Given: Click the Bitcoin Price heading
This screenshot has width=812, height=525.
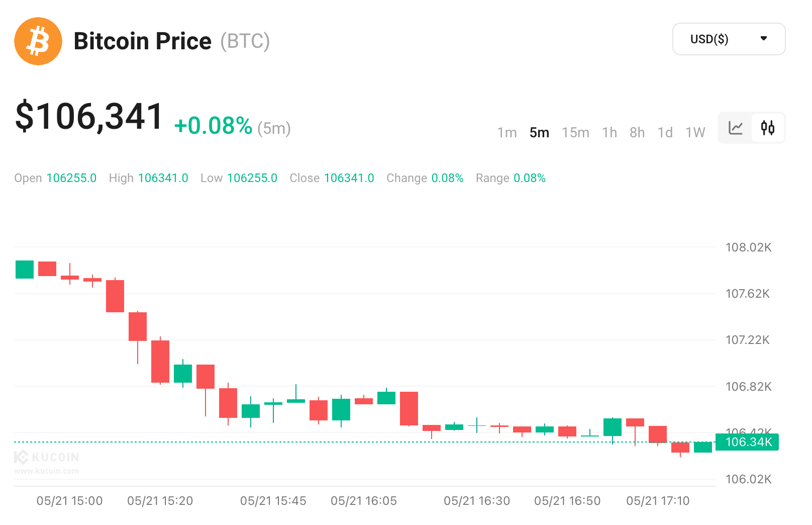Looking at the screenshot, I should [143, 41].
